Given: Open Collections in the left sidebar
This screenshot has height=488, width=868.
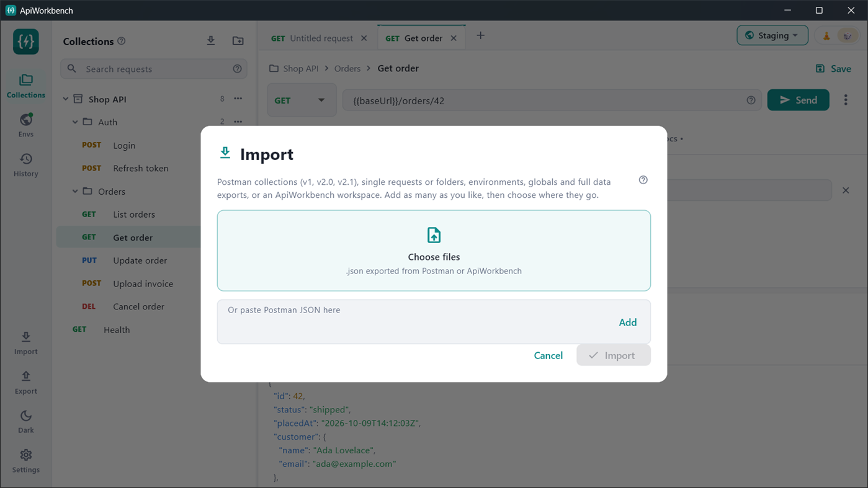Looking at the screenshot, I should point(25,86).
